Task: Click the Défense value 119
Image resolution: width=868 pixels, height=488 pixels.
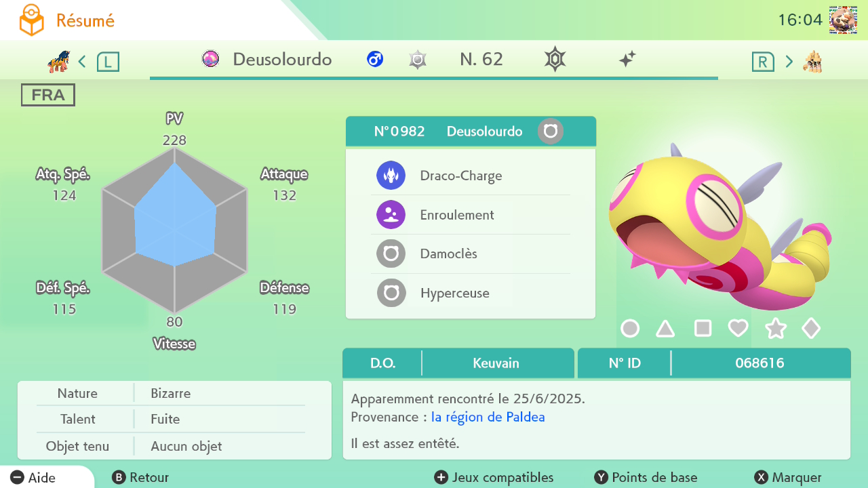Action: (285, 309)
